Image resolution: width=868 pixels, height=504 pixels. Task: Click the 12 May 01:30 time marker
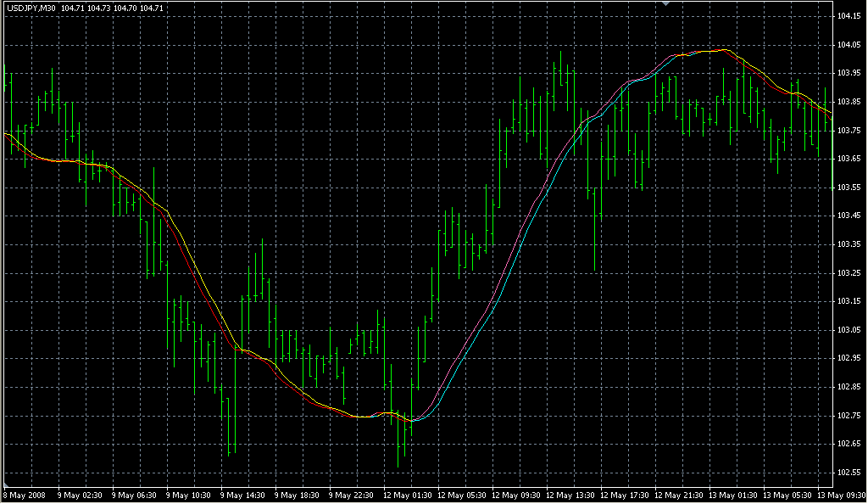click(x=406, y=495)
